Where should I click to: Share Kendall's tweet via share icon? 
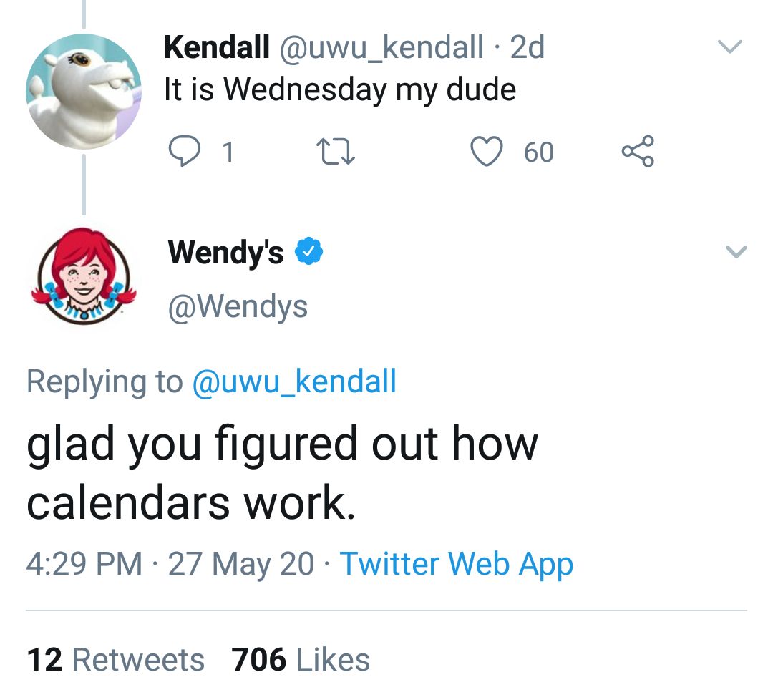pos(637,152)
